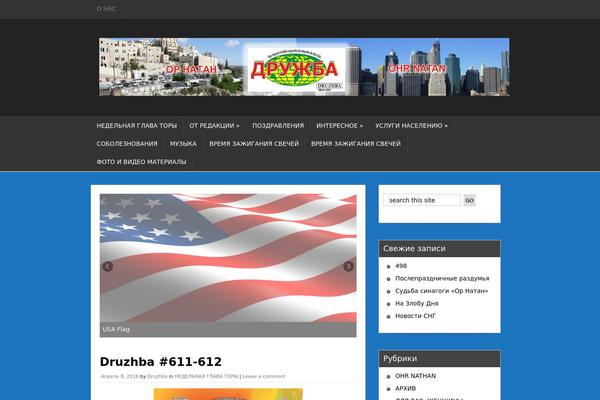This screenshot has width=600, height=400.
Task: Open the Druzhba #611-612 post title
Action: tap(161, 362)
